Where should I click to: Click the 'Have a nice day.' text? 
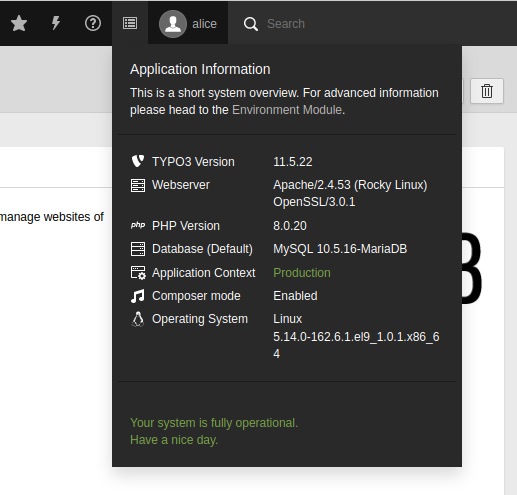click(174, 440)
